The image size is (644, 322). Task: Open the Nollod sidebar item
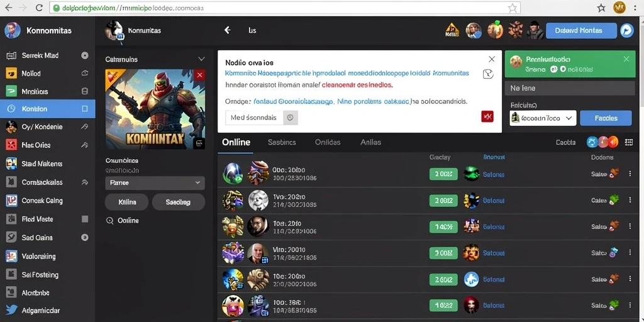31,74
